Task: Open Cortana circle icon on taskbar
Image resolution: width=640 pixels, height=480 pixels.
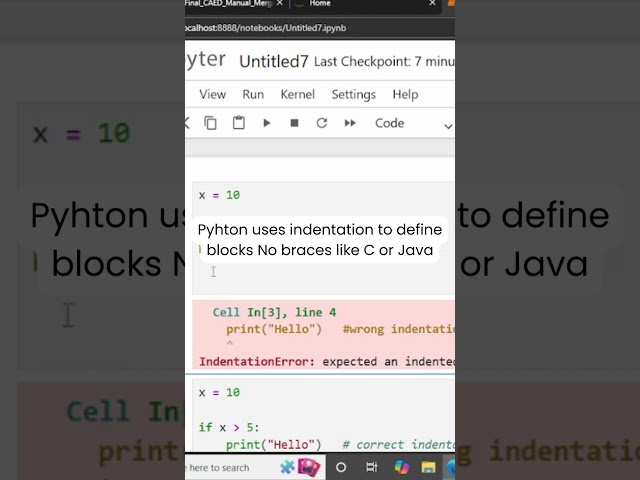Action: click(341, 467)
